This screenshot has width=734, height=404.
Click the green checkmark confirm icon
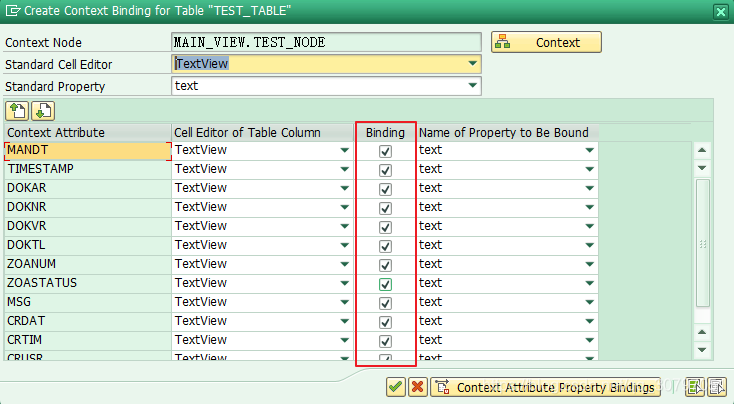[396, 387]
